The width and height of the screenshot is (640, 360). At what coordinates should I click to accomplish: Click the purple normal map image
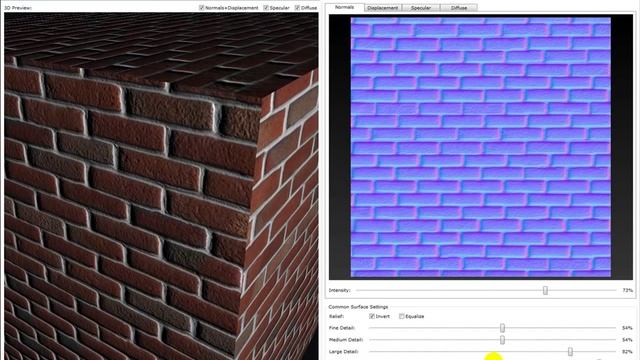point(481,147)
